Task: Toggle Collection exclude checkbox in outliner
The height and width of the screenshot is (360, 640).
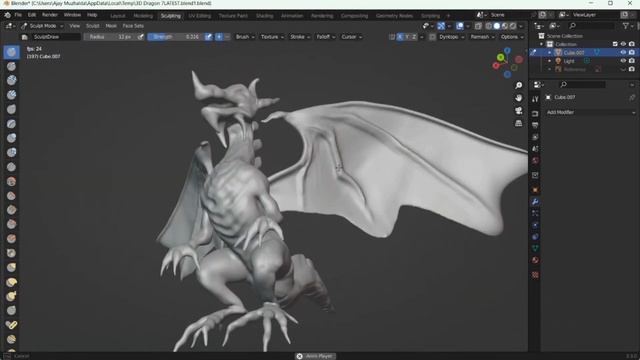Action: click(x=615, y=44)
